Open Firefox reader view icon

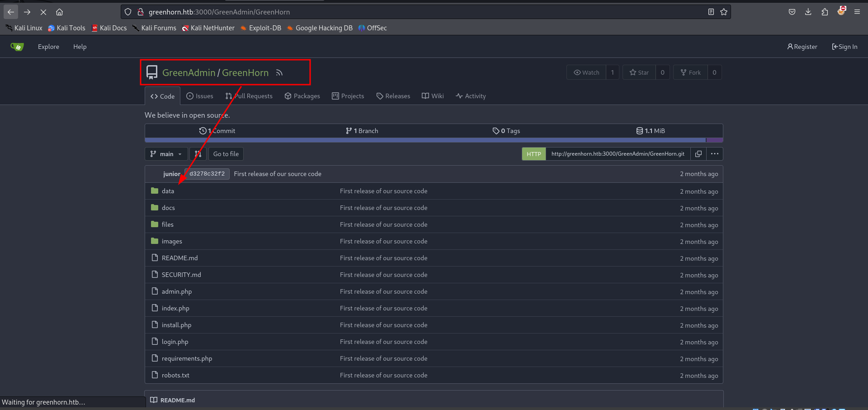click(x=711, y=12)
